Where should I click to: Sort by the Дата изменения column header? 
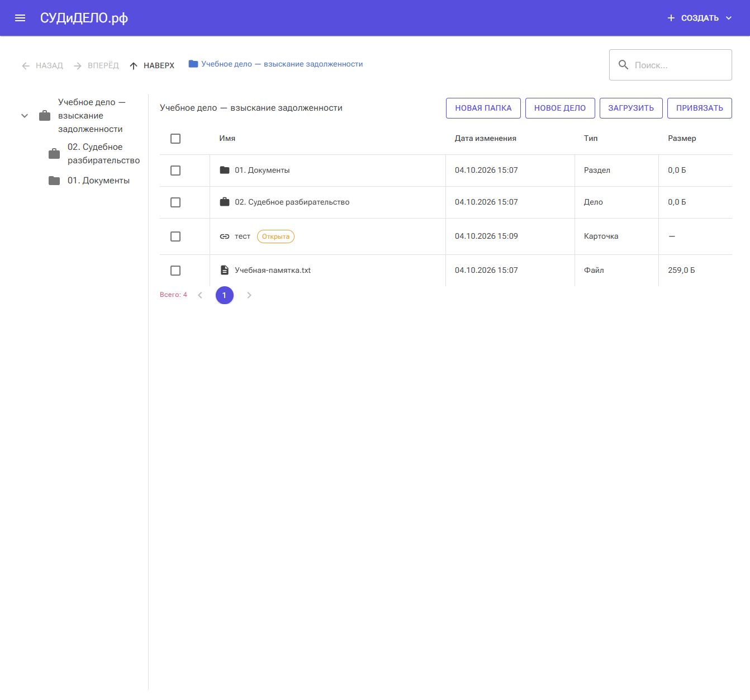tap(486, 138)
